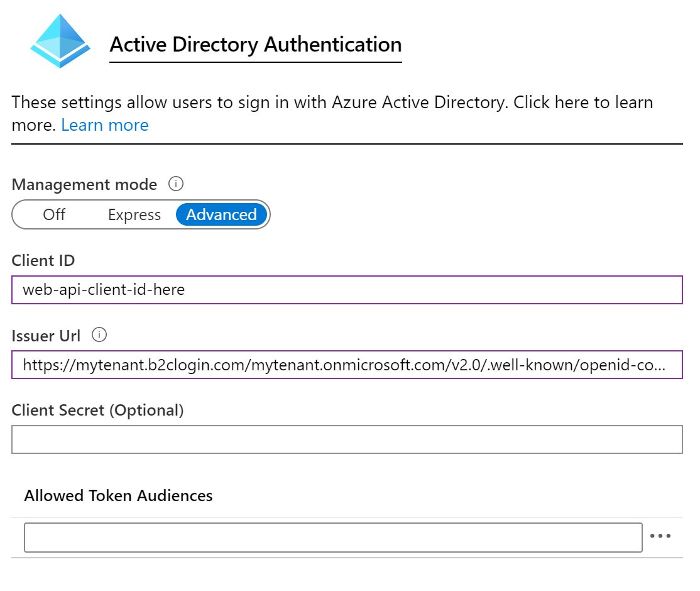The image size is (700, 591).
Task: Focus the Issuer Url text box
Action: pyautogui.click(x=347, y=365)
